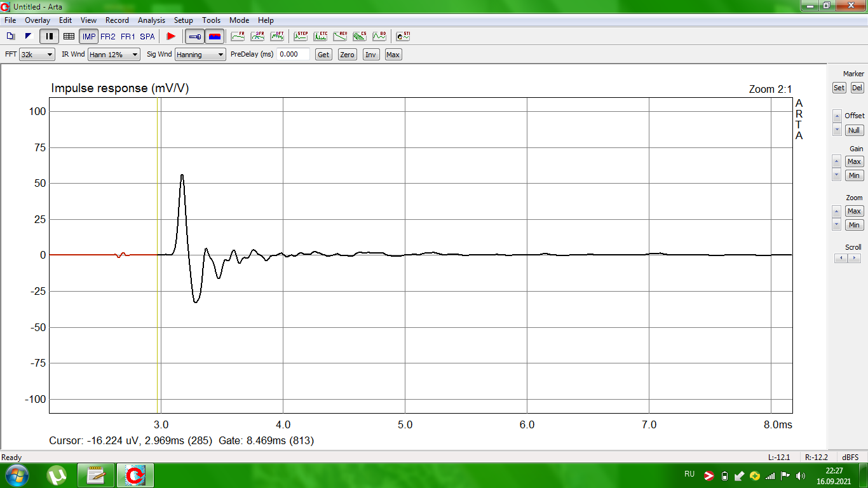The height and width of the screenshot is (488, 868).
Task: Open the DFT analysis icon
Action: click(x=277, y=36)
